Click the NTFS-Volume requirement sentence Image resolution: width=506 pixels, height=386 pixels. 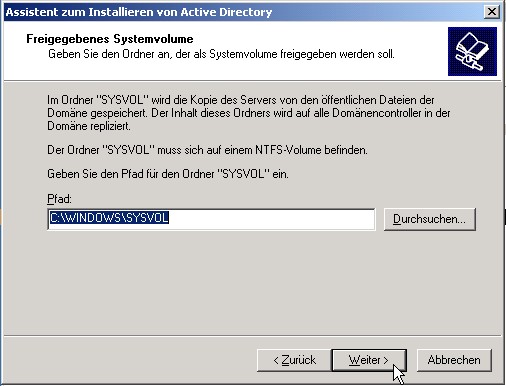pos(207,150)
